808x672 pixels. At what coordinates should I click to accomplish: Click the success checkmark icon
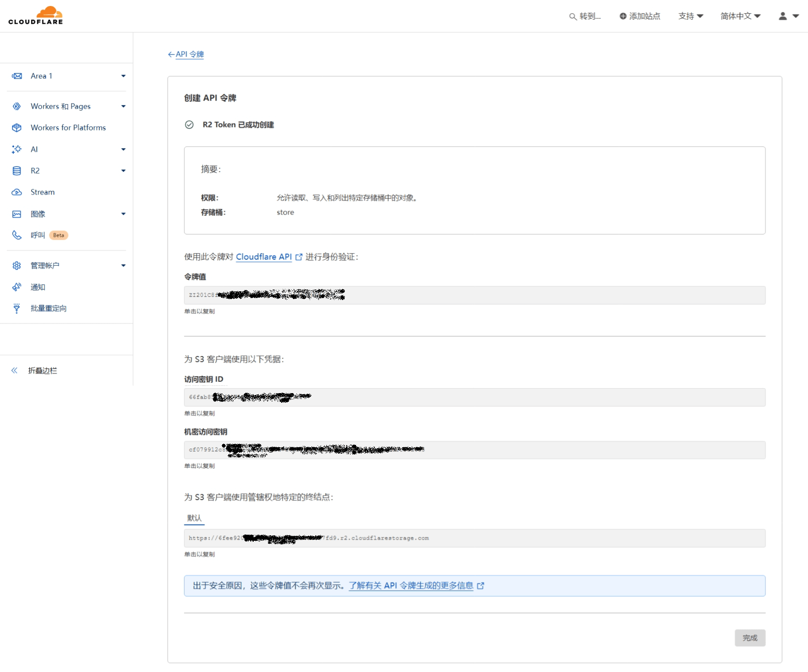189,125
